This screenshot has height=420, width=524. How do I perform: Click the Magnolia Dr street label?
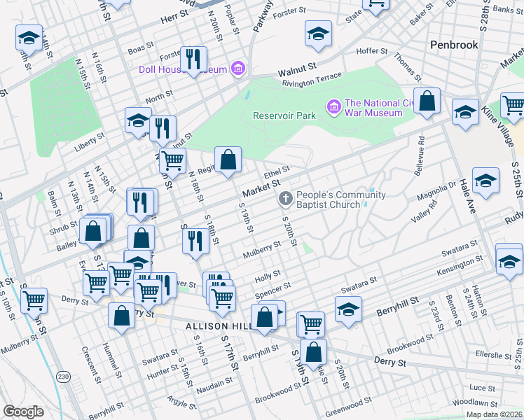pos(436,192)
